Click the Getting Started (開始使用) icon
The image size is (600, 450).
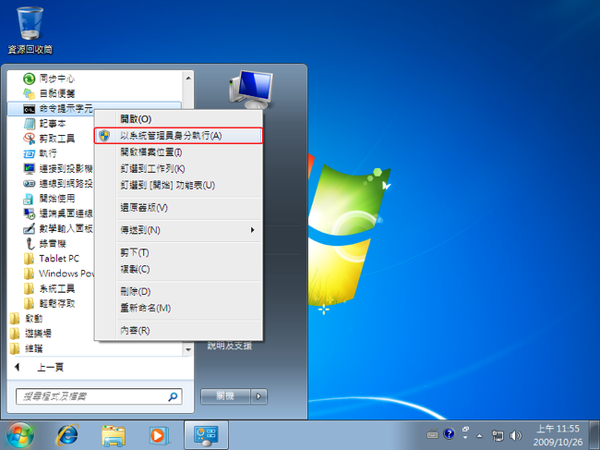click(x=29, y=199)
